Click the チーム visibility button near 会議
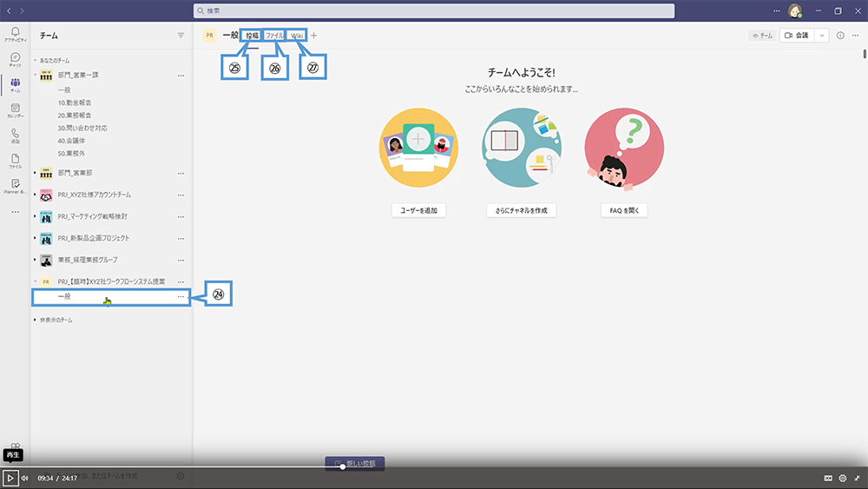Image resolution: width=868 pixels, height=489 pixels. click(x=762, y=36)
